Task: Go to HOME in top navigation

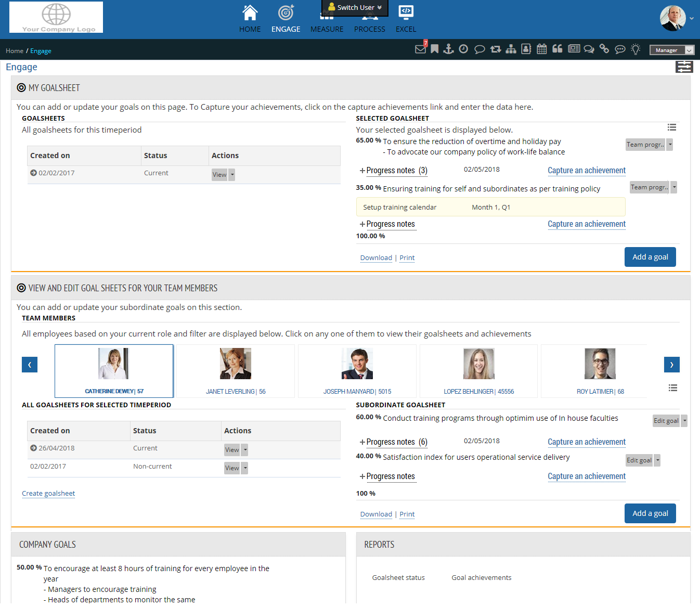Action: (250, 19)
